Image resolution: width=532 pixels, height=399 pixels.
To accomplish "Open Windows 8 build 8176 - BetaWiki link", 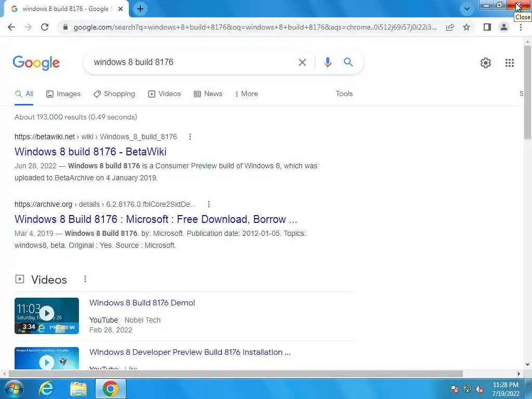I will [90, 151].
